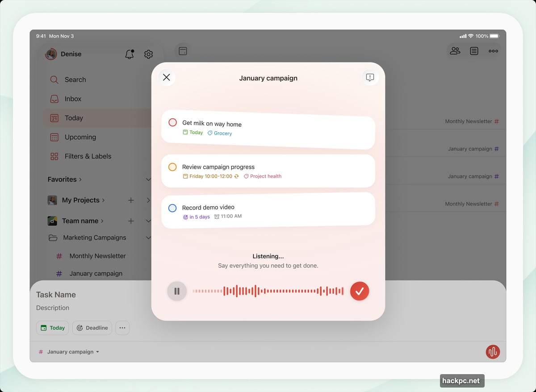Open the notifications bell icon
The height and width of the screenshot is (392, 536).
130,54
